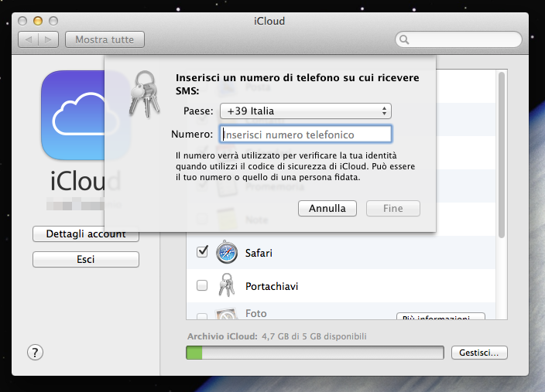Click the forward navigation arrow
The height and width of the screenshot is (392, 545).
pyautogui.click(x=48, y=39)
